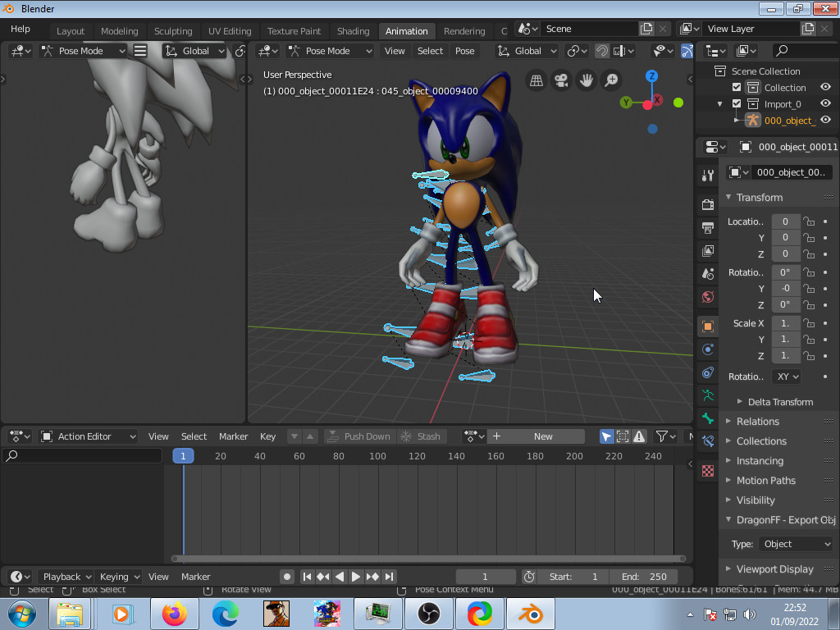Screen dimensions: 840x630
Task: Open the Action Editor mode dropdown
Action: click(x=88, y=436)
